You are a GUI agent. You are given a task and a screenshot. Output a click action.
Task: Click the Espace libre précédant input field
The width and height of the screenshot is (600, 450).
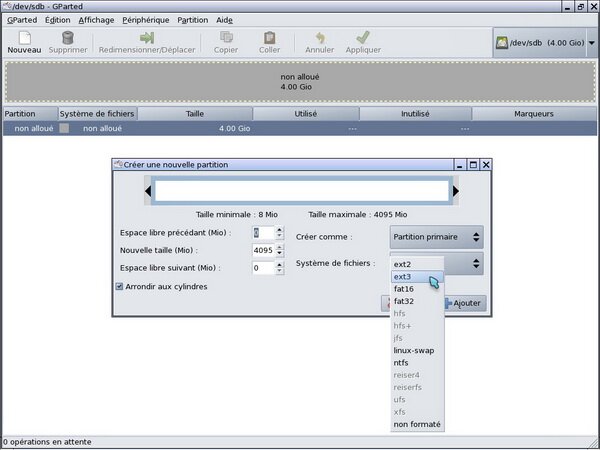click(x=263, y=233)
